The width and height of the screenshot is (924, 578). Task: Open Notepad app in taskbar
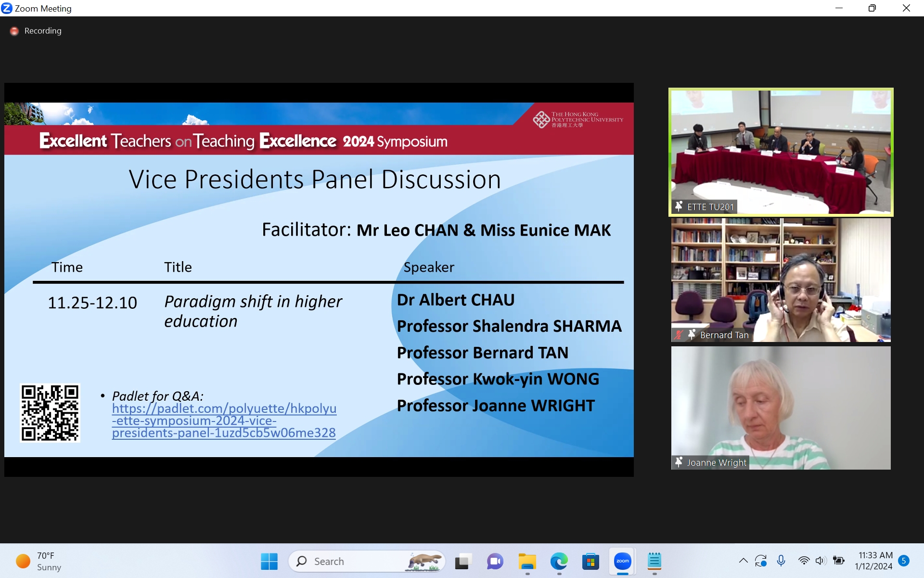coord(654,561)
